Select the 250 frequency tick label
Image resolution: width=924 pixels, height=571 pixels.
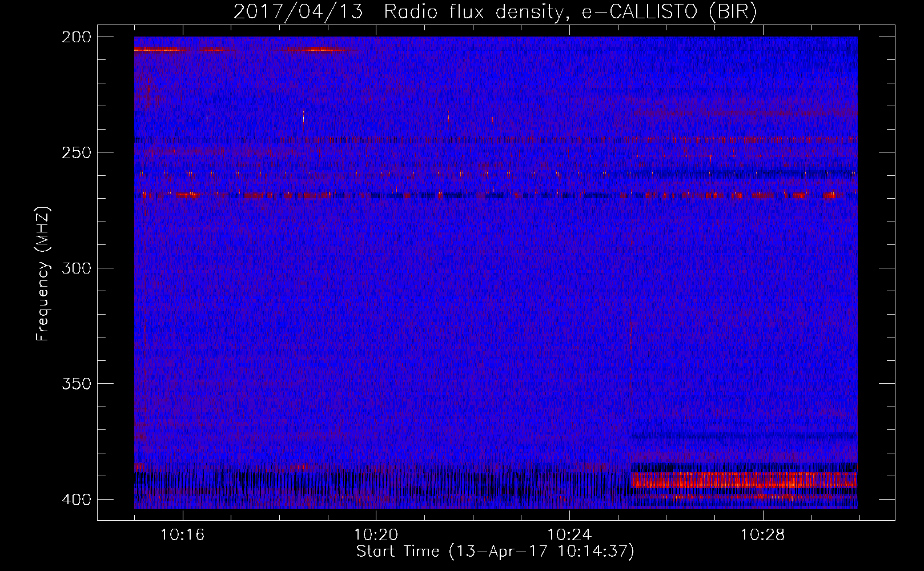(76, 152)
